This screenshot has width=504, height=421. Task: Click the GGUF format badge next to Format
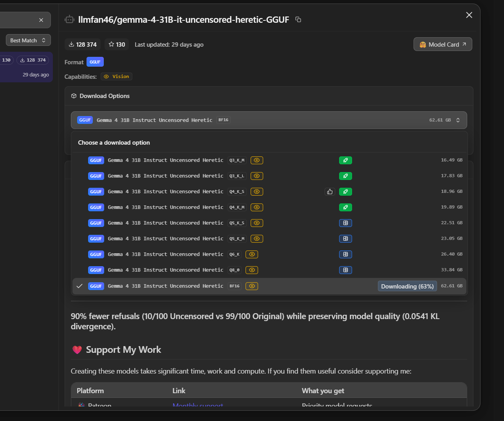tap(95, 62)
